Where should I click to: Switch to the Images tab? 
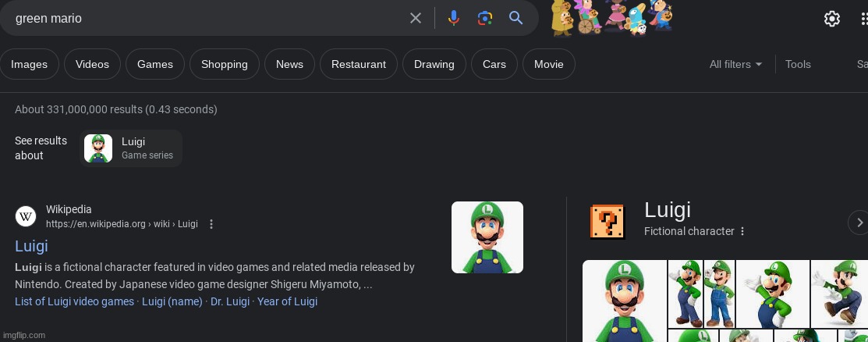pyautogui.click(x=30, y=64)
